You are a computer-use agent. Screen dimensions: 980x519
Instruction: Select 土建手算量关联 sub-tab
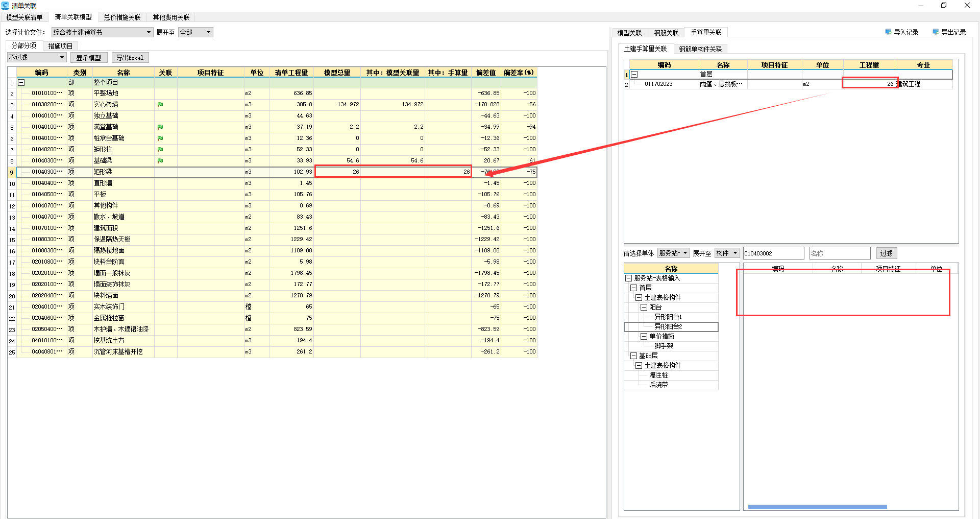(645, 49)
